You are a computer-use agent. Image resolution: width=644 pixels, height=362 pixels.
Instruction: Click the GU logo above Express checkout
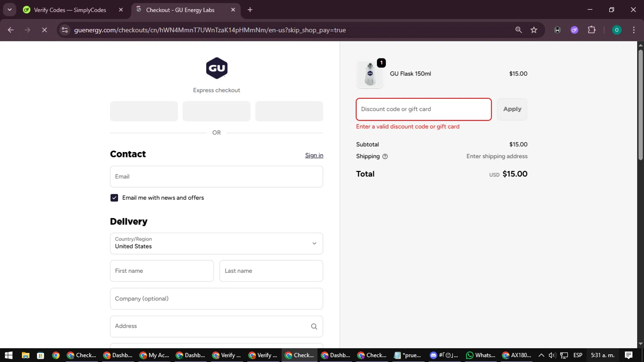[216, 68]
